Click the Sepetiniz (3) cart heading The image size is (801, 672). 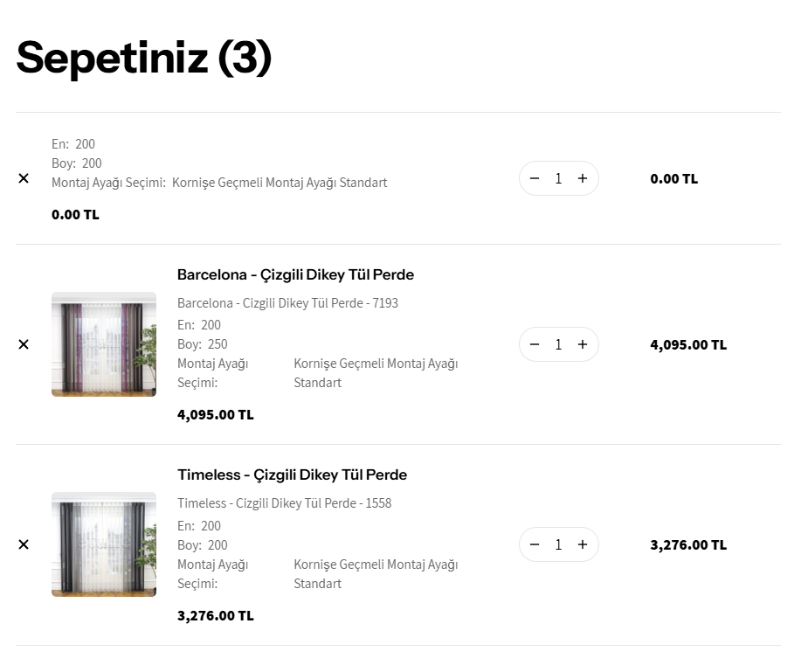pyautogui.click(x=144, y=58)
